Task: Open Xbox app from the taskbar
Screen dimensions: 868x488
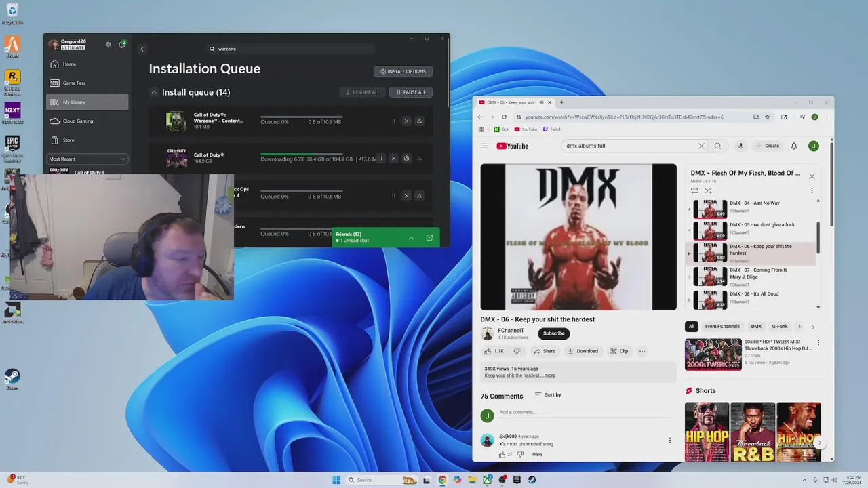Action: click(488, 480)
